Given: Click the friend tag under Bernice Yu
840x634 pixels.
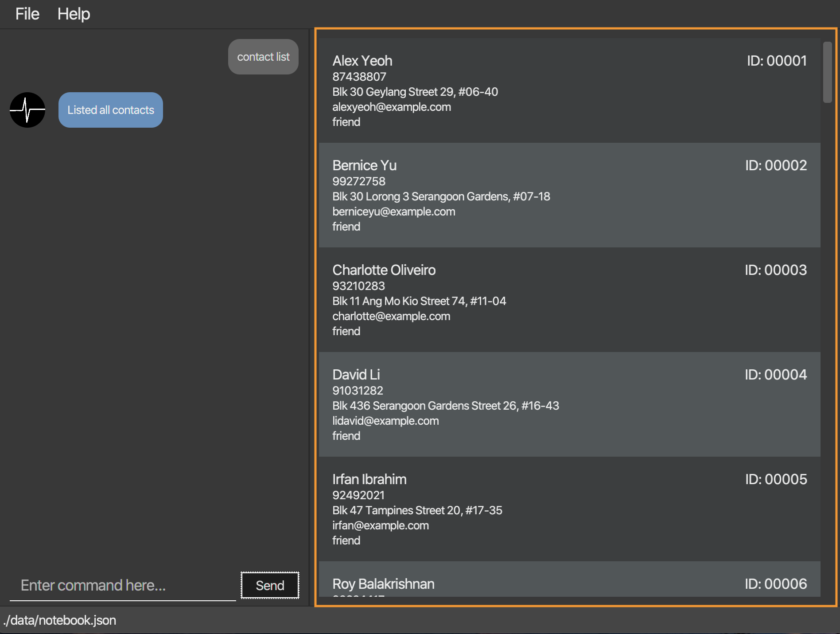Looking at the screenshot, I should [346, 227].
